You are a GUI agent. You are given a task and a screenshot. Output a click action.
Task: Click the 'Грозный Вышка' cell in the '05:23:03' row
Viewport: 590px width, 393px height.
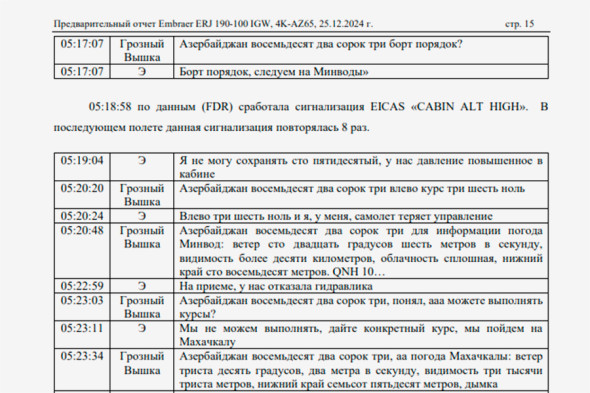142,307
